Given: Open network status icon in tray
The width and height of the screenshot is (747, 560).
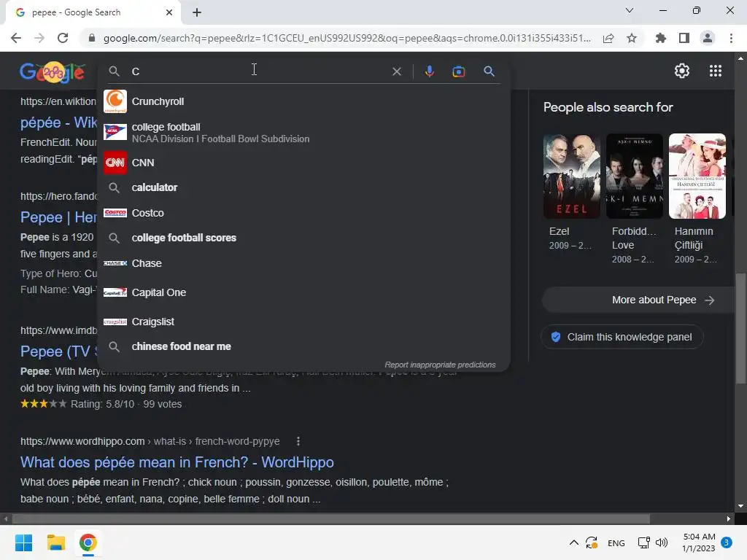Looking at the screenshot, I should [643, 542].
